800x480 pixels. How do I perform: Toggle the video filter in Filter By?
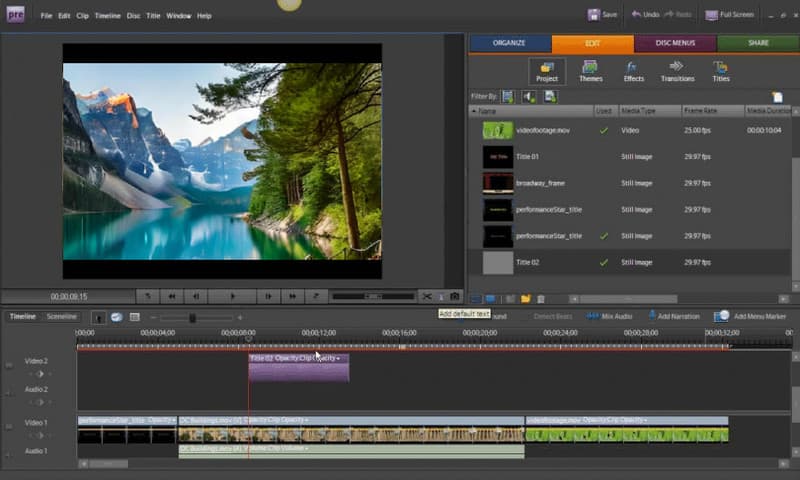tap(507, 96)
